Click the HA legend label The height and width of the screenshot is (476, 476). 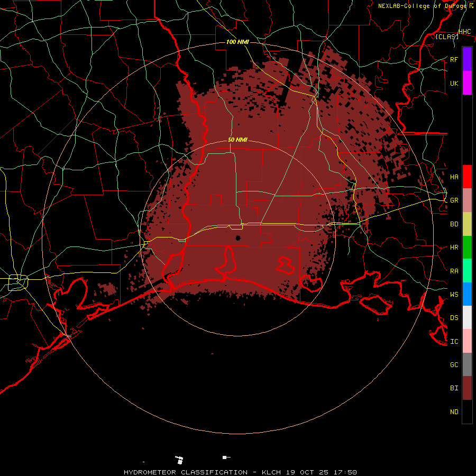pos(454,177)
